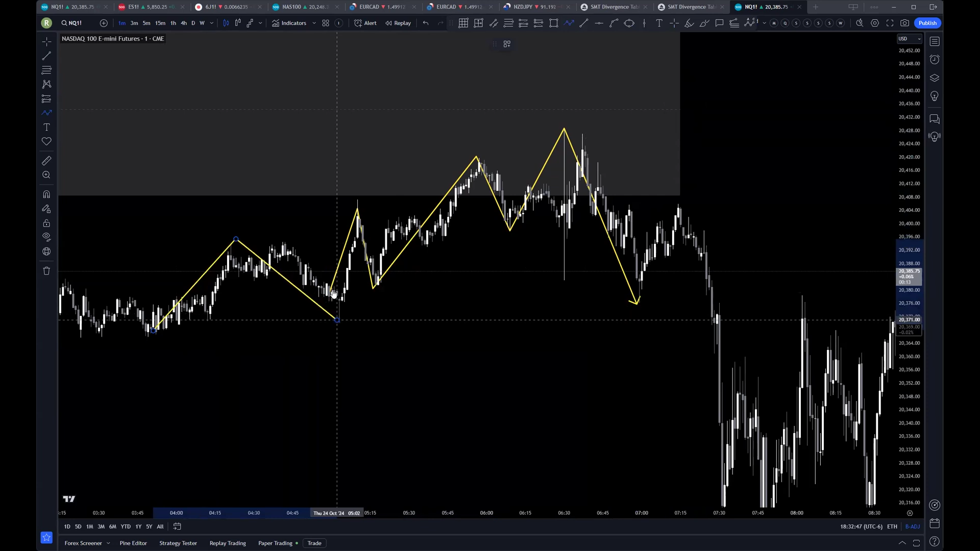Screen dimensions: 980x551
Task: Start bar Replay mode
Action: click(x=398, y=23)
